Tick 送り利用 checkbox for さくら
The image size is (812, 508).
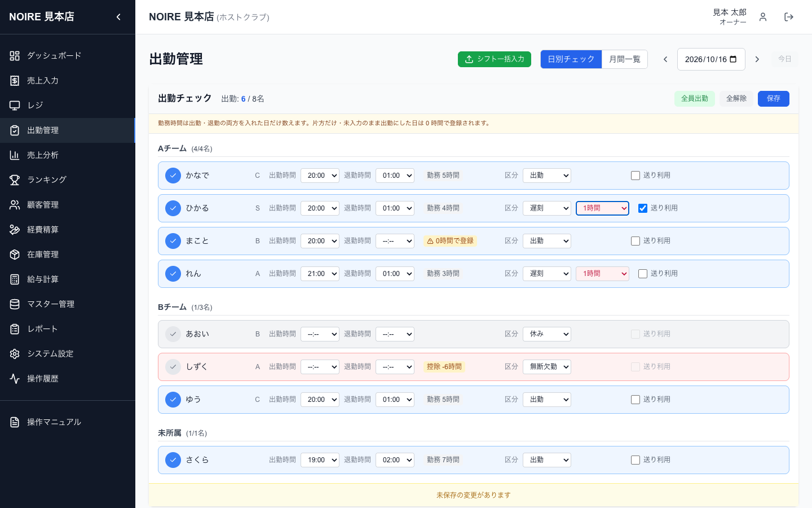click(x=636, y=460)
